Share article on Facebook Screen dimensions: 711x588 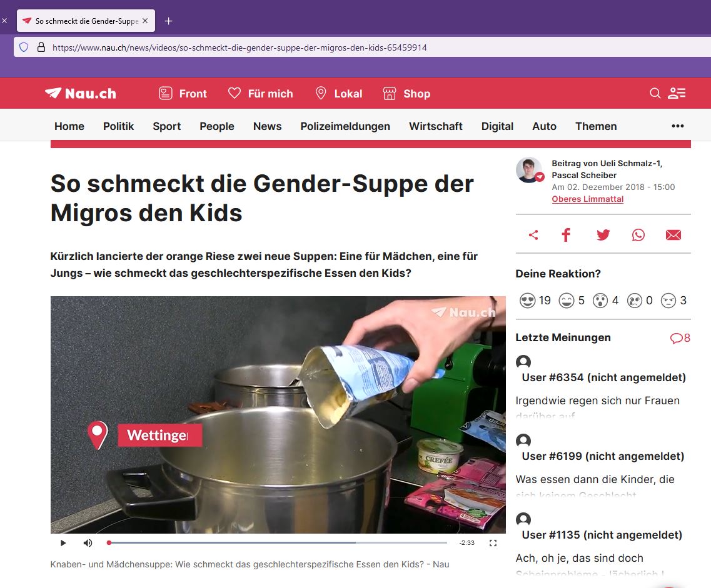566,235
